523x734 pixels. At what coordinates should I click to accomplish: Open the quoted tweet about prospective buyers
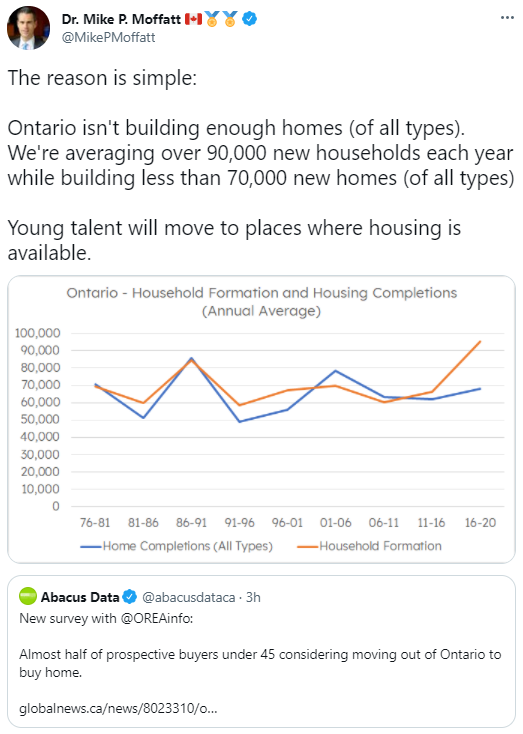pyautogui.click(x=261, y=652)
